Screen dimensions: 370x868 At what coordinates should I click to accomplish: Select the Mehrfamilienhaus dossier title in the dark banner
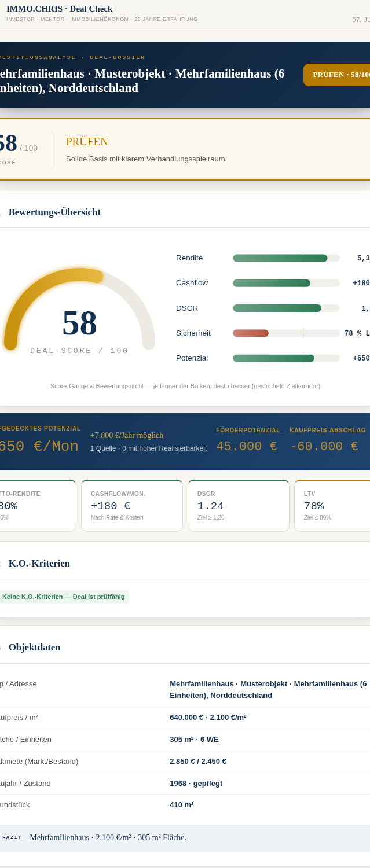pos(142,81)
